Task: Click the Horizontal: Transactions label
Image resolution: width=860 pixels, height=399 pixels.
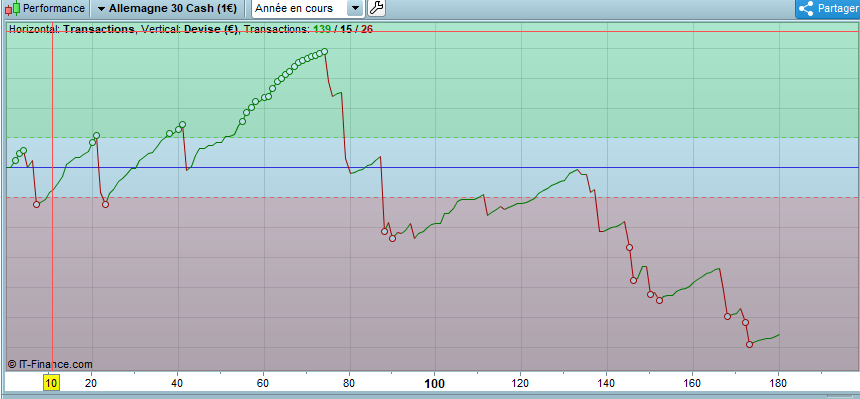Action: tap(71, 29)
